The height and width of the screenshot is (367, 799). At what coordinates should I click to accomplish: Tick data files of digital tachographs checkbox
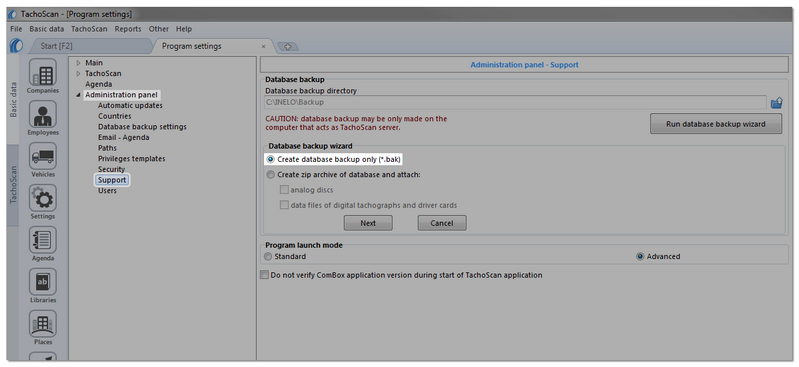tap(284, 205)
